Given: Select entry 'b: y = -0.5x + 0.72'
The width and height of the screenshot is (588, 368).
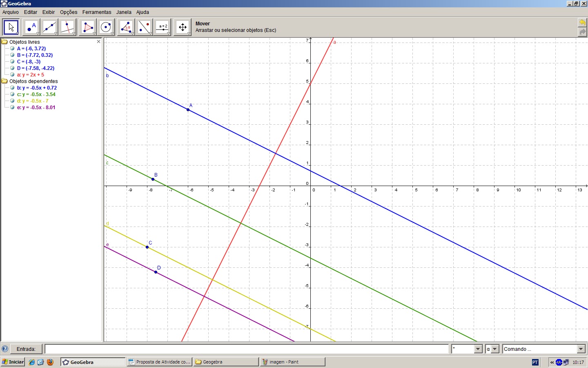Looking at the screenshot, I should pyautogui.click(x=37, y=88).
